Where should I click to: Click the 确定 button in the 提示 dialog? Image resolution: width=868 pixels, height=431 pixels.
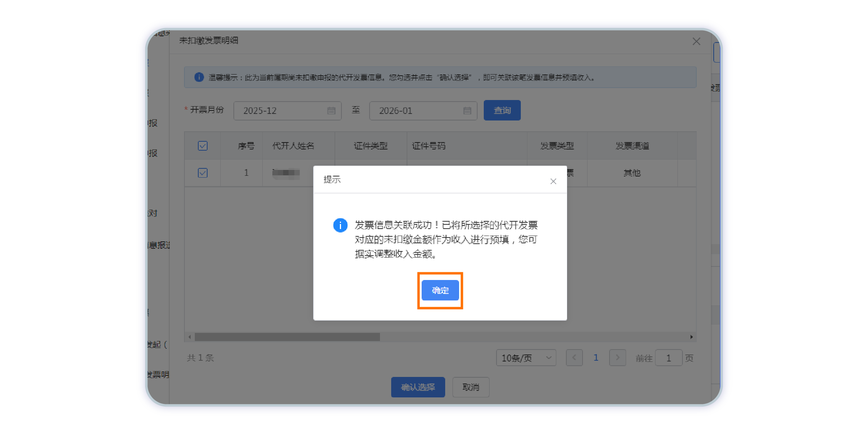pos(440,290)
